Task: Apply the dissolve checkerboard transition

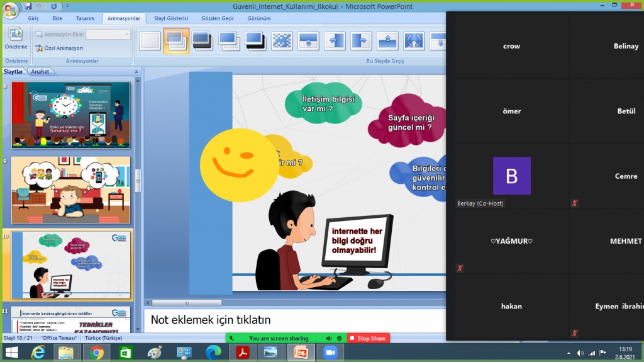Action: [282, 41]
